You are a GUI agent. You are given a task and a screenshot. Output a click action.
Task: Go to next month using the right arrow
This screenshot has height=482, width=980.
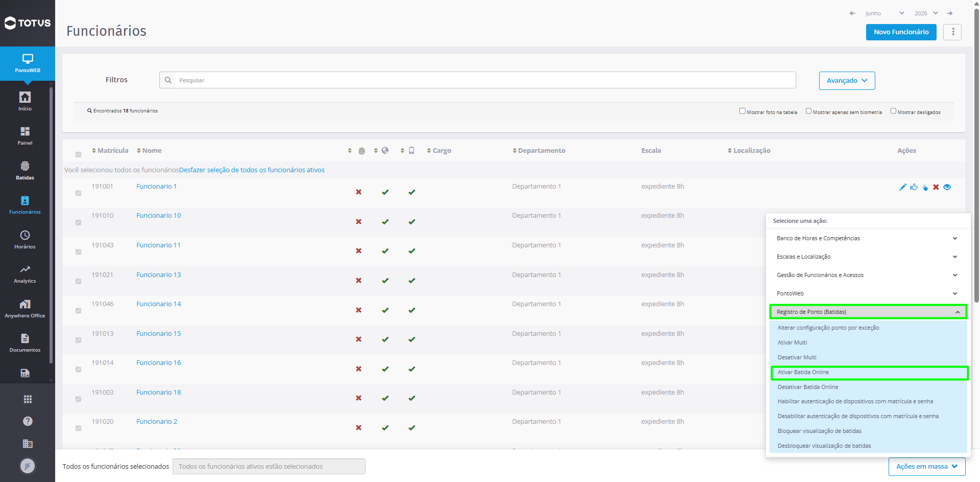pos(950,13)
